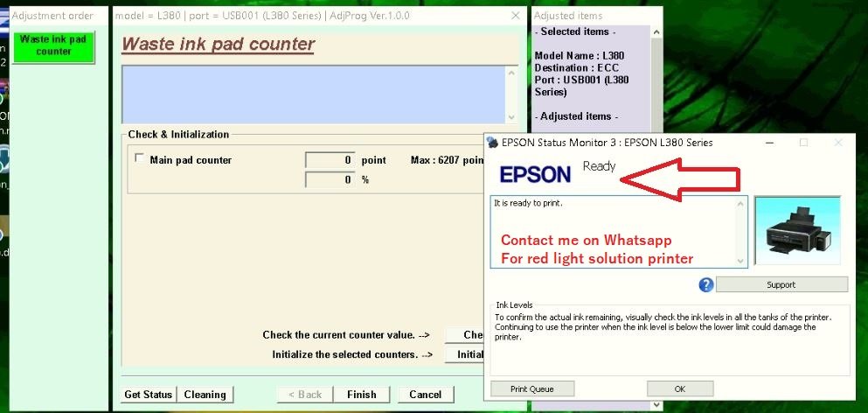The image size is (868, 413).
Task: Enable the Main pad counter checkbox
Action: click(139, 158)
